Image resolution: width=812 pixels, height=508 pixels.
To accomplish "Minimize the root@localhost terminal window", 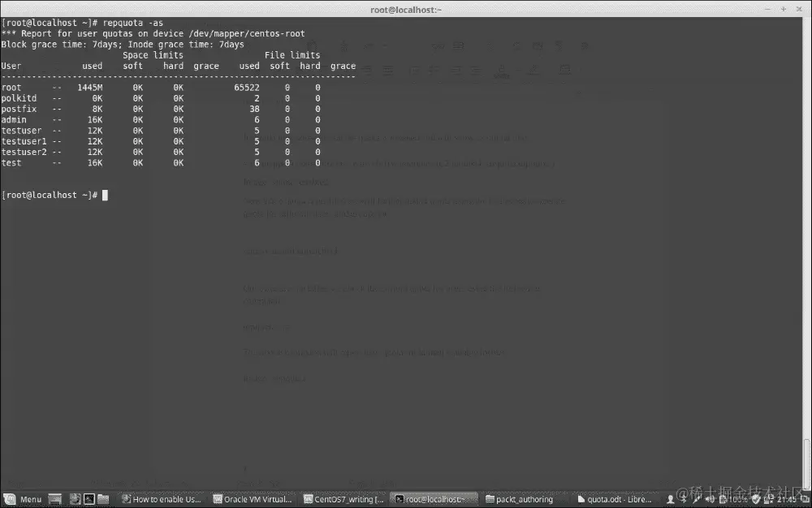I will [x=768, y=9].
